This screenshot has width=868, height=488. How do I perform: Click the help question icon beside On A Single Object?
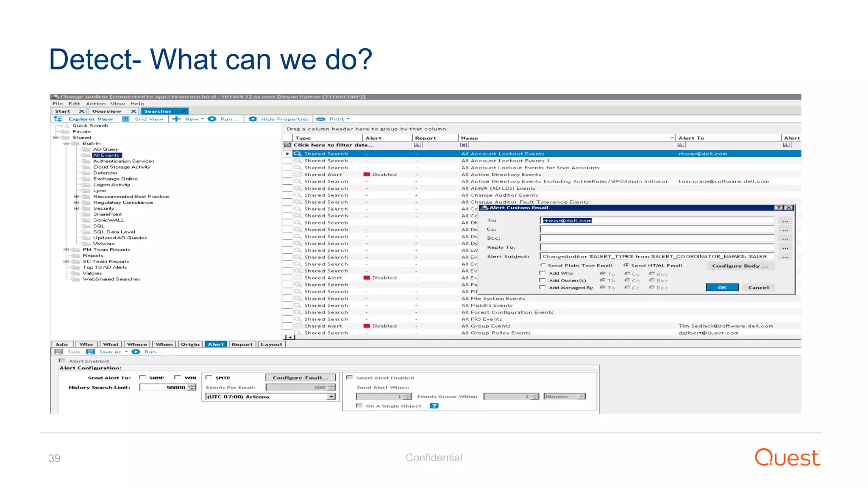(x=434, y=406)
